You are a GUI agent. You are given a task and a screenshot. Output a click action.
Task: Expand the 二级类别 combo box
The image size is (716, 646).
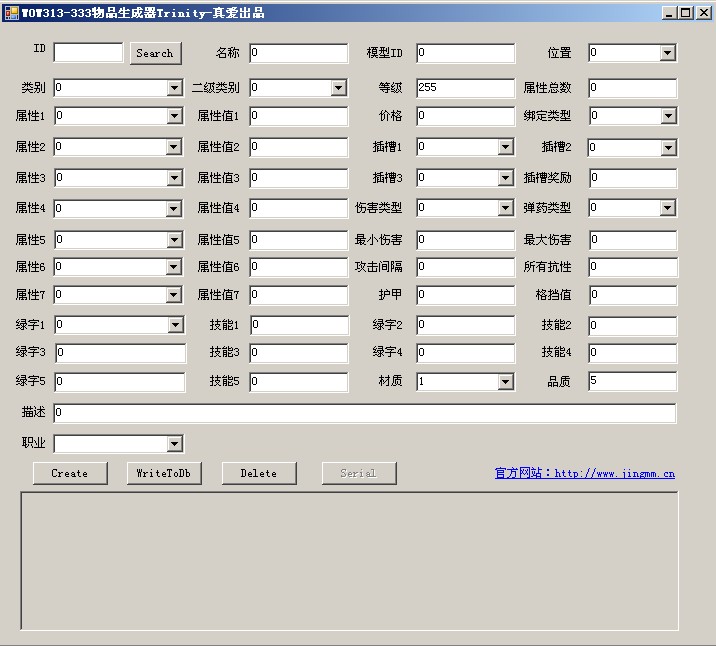[338, 88]
